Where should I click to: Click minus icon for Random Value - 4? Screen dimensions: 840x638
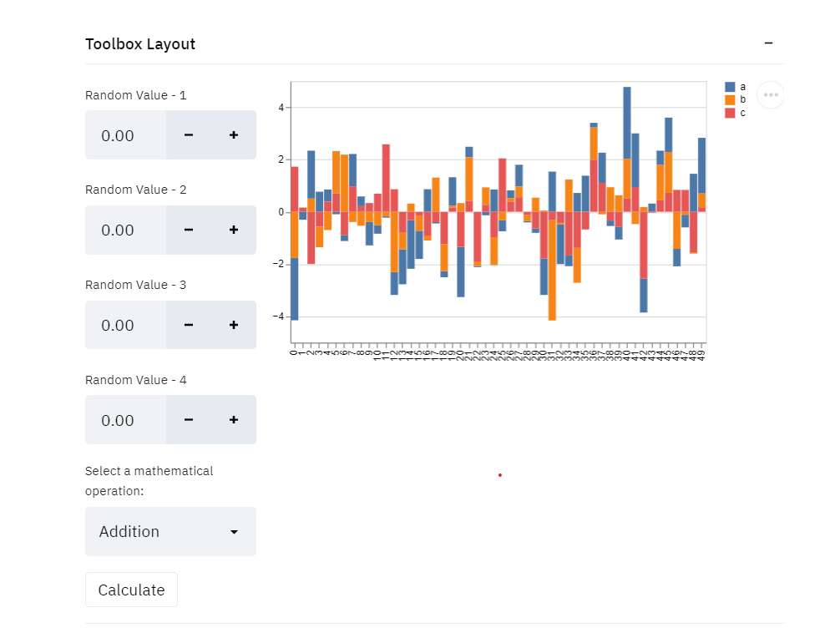189,419
